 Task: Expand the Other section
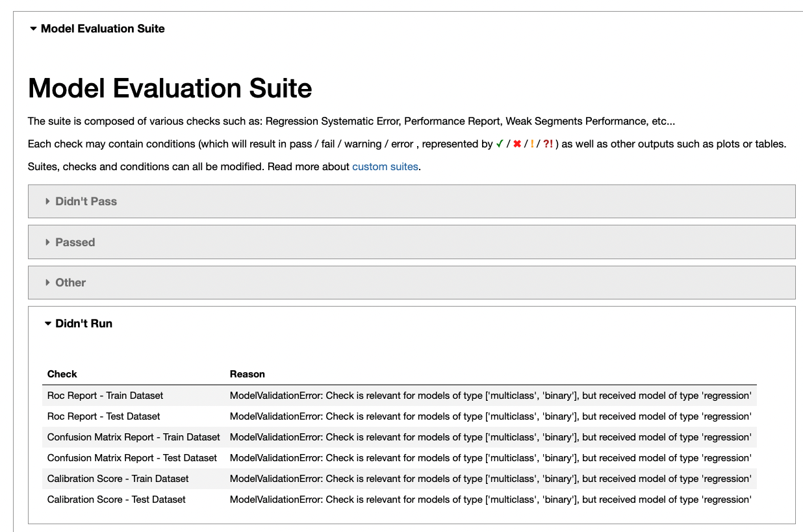coord(411,283)
